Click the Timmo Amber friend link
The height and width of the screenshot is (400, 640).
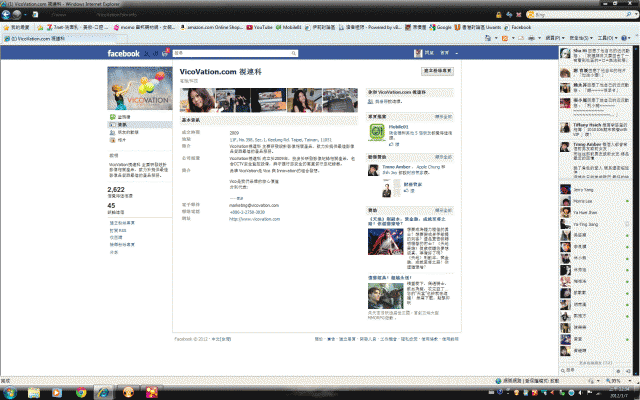pos(396,167)
